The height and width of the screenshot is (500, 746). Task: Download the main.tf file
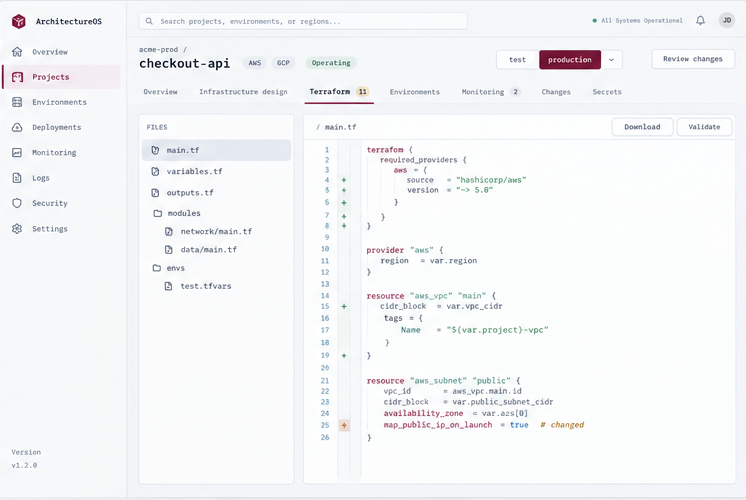pyautogui.click(x=642, y=127)
